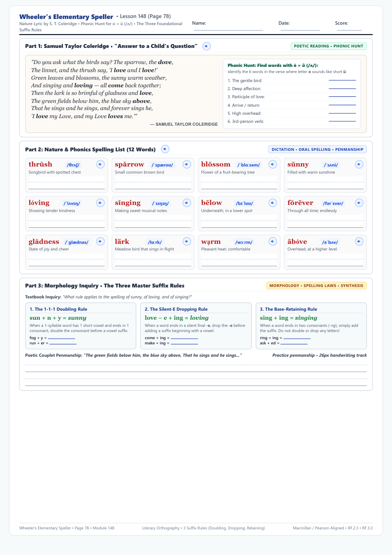Play pronunciation of the word lark

click(187, 241)
